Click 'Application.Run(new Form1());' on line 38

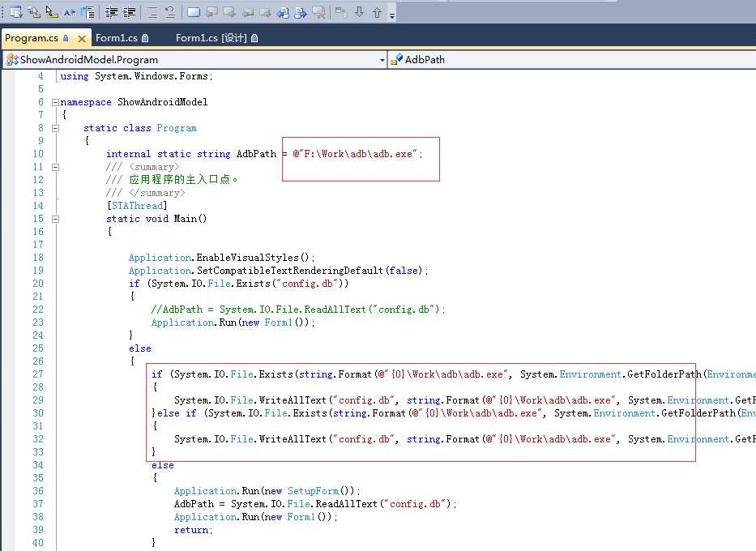tap(255, 517)
